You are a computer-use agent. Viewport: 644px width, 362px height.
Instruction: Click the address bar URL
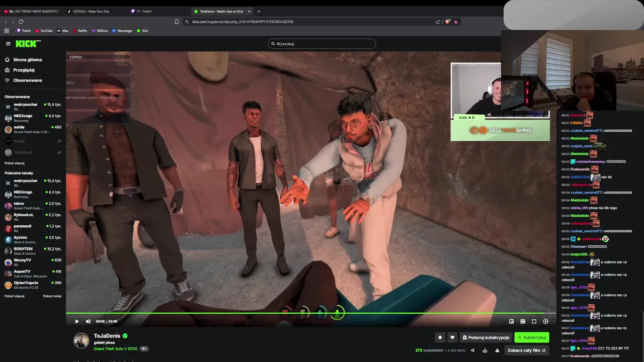click(x=243, y=22)
